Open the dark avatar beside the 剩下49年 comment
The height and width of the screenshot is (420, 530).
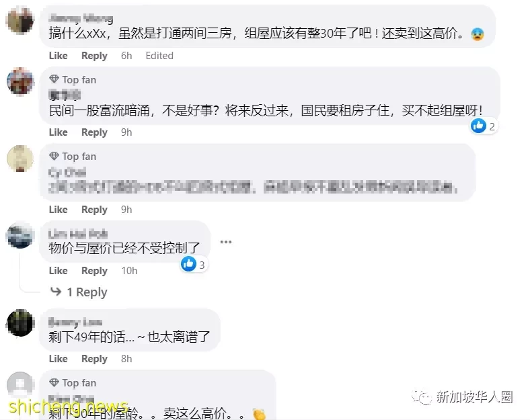[x=20, y=323]
